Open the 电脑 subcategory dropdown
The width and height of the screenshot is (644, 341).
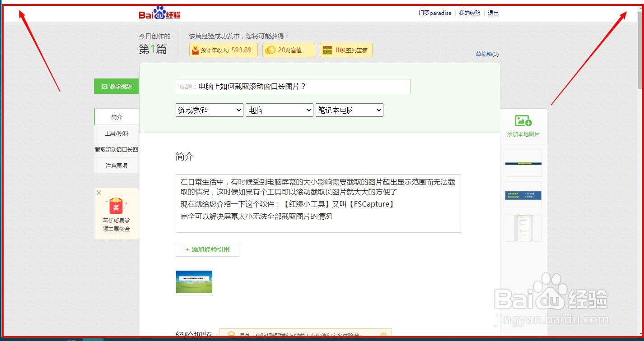click(279, 110)
